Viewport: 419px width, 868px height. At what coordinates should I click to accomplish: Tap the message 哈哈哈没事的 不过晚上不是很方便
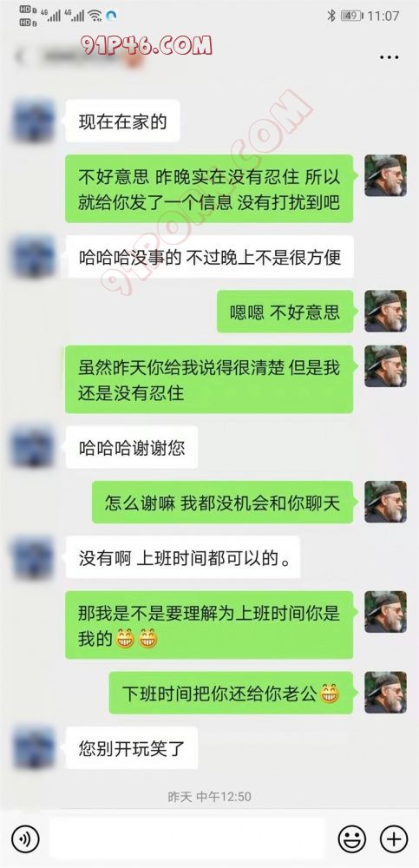pos(209,256)
